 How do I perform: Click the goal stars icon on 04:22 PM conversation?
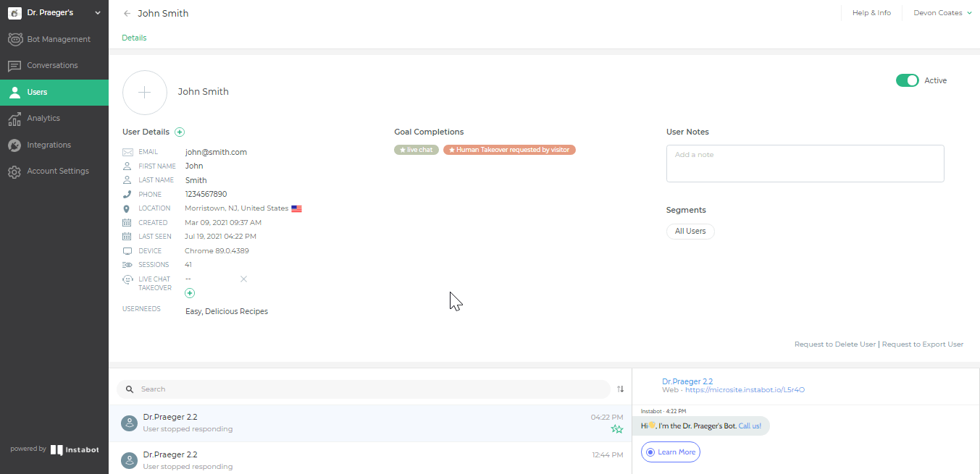(x=616, y=429)
